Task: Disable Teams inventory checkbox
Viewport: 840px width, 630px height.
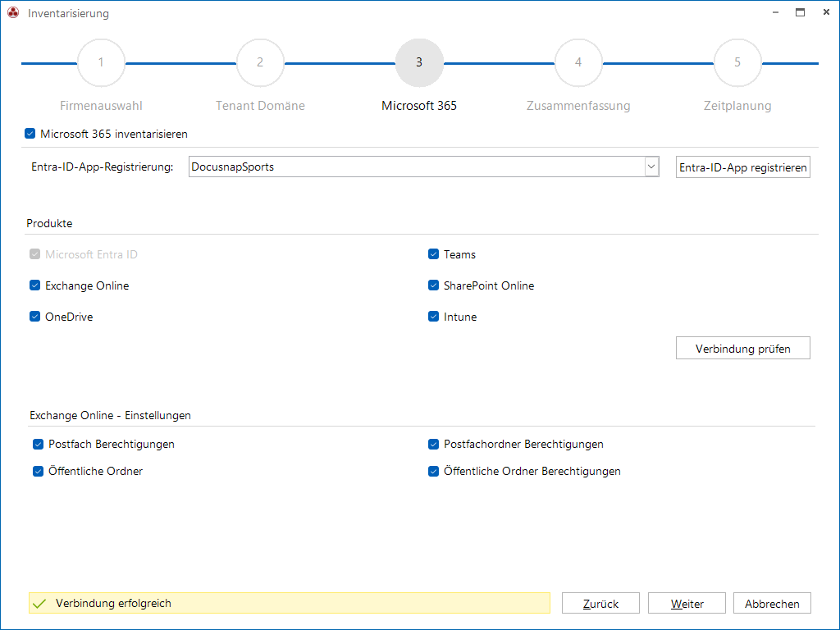Action: click(x=433, y=254)
